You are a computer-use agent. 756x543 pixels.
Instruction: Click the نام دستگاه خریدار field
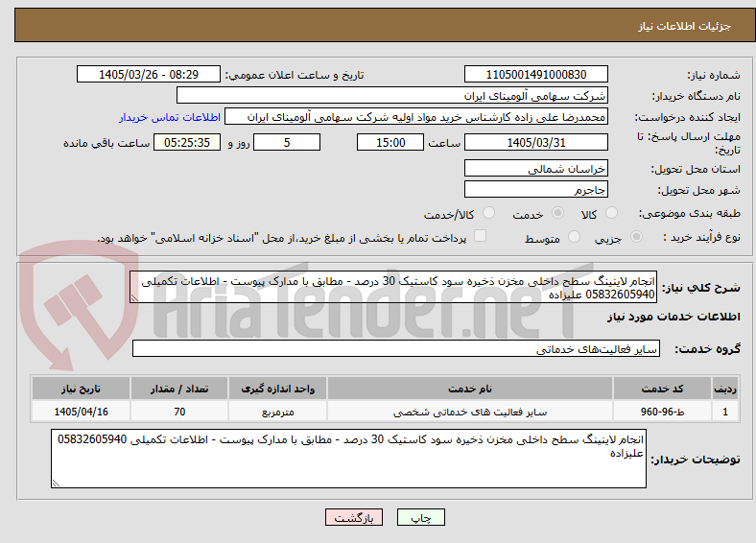392,96
